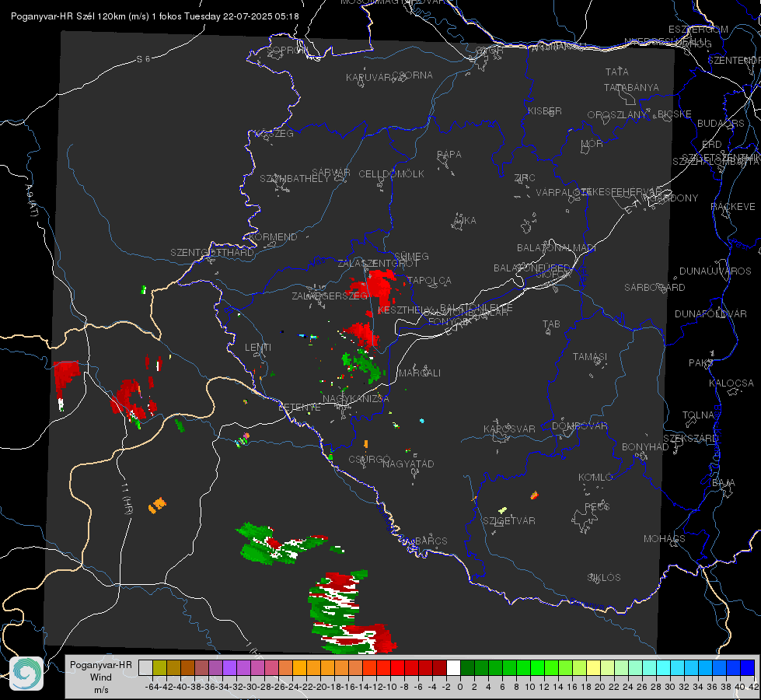The height and width of the screenshot is (700, 761).
Task: Click the TAMÁSI label
Action: [x=590, y=356]
